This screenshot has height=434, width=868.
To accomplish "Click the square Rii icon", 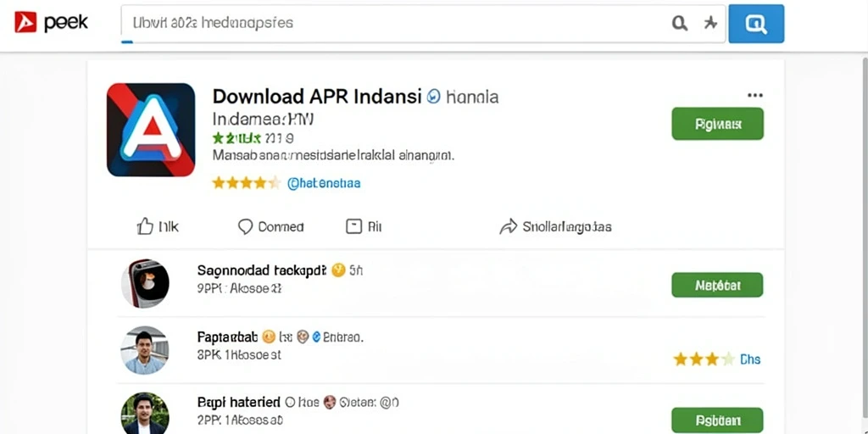I will pos(353,225).
